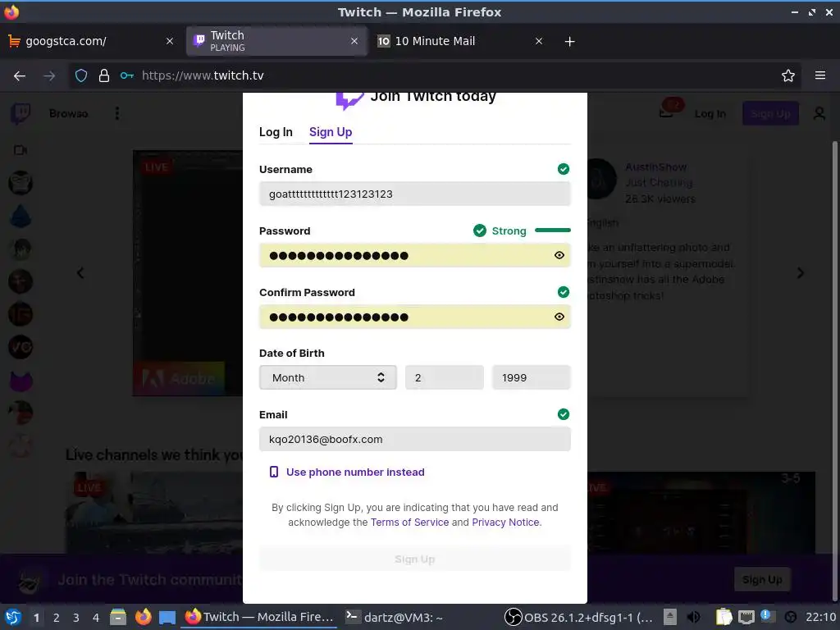Open the Twitch notifications inbox icon

pos(666,113)
